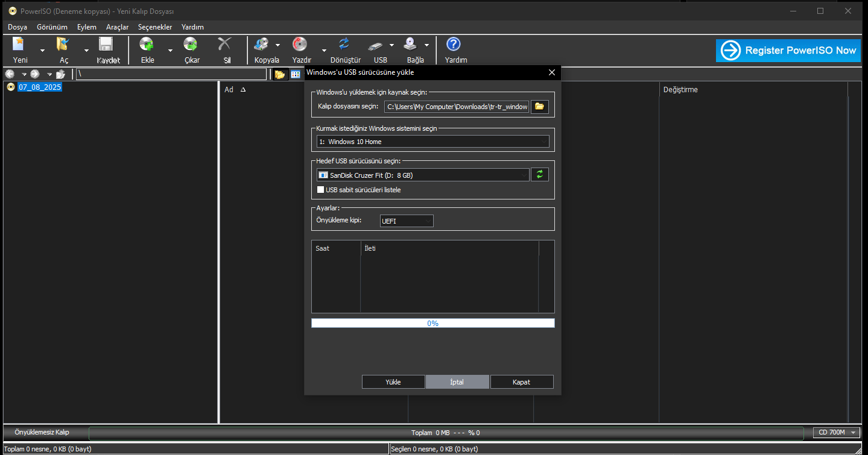This screenshot has width=868, height=455.
Task: Open the UEFI boot type dropdown
Action: tap(407, 221)
